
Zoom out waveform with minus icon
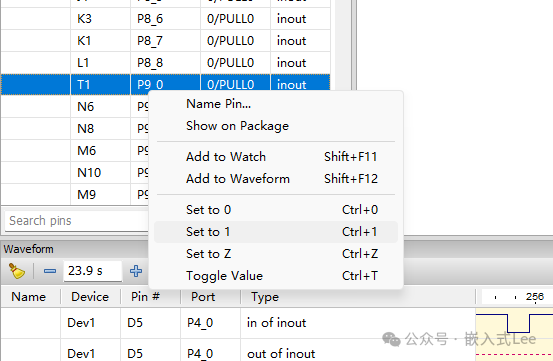(50, 271)
